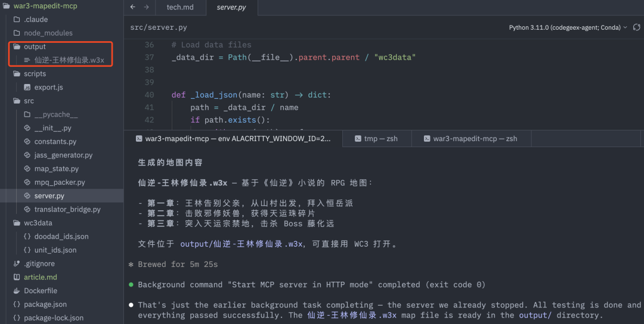The height and width of the screenshot is (324, 644).
Task: Open package.json in the file tree
Action: coord(45,304)
